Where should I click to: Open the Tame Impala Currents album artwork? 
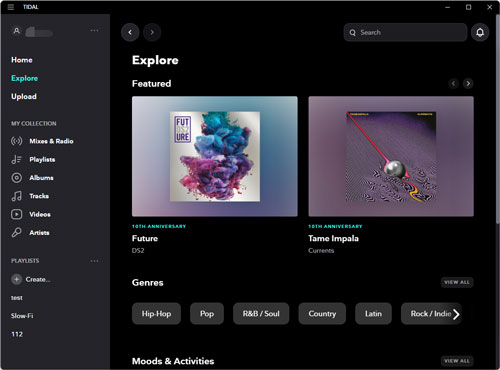coord(391,156)
